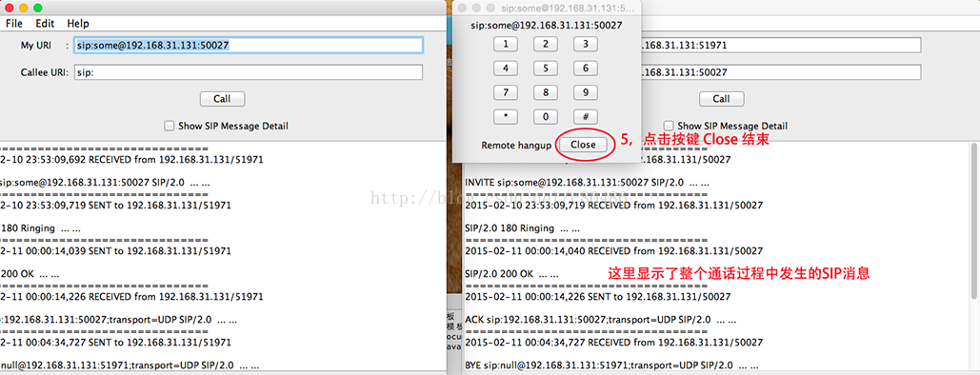This screenshot has width=980, height=375.
Task: Dial digit 1 on the keypad
Action: [506, 44]
